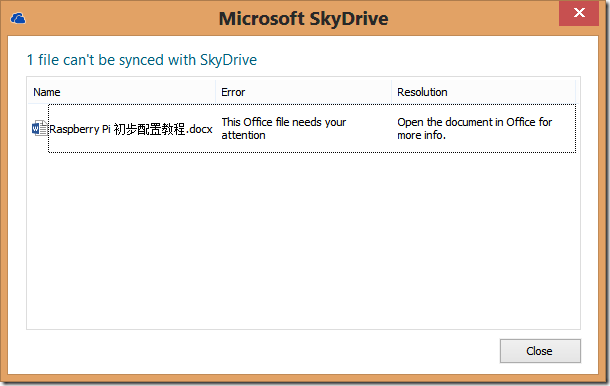Viewport: 610px width, 386px height.
Task: Sort by the Error column header
Action: click(x=303, y=92)
